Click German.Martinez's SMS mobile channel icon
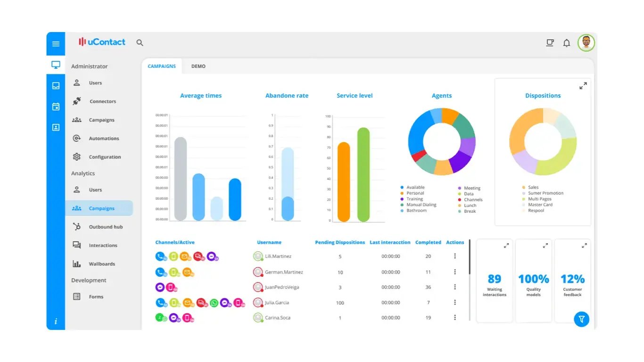Image resolution: width=644 pixels, height=362 pixels. pyautogui.click(x=173, y=272)
